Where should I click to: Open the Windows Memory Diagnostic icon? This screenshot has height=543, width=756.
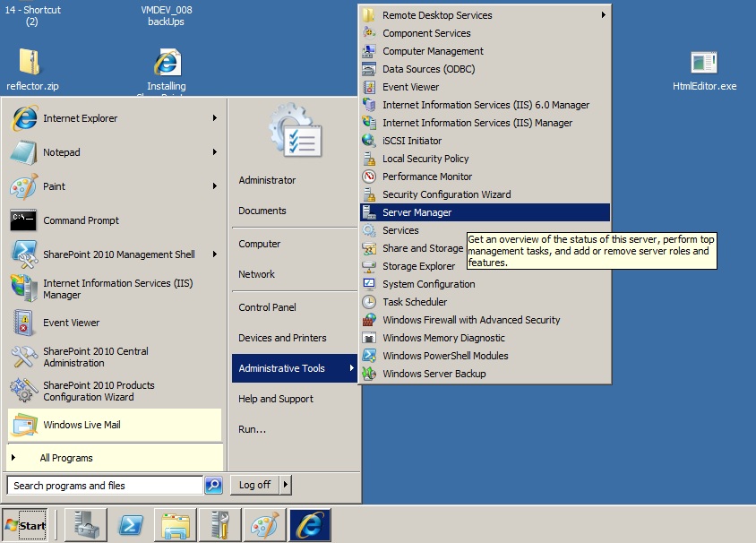pos(369,338)
